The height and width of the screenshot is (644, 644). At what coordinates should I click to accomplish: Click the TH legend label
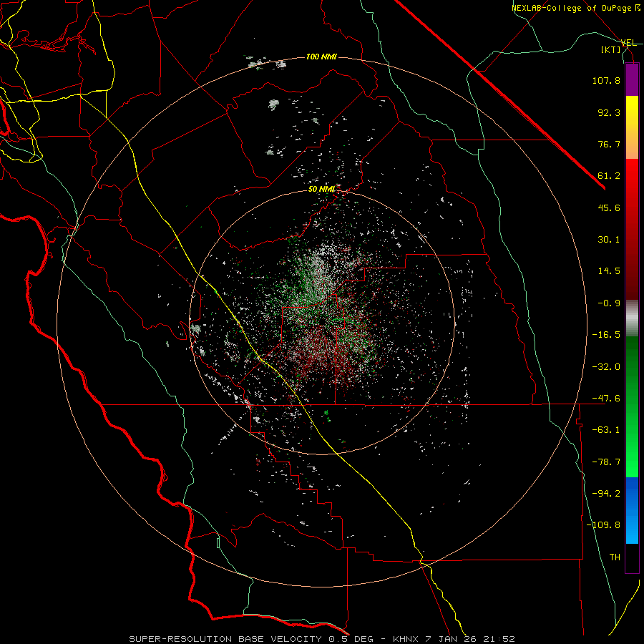click(x=615, y=557)
